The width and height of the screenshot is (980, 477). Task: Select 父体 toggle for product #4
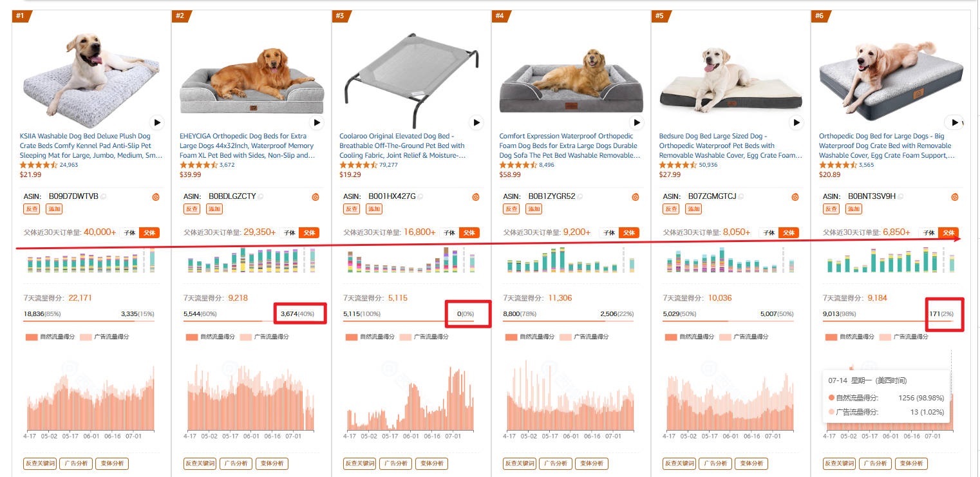629,233
